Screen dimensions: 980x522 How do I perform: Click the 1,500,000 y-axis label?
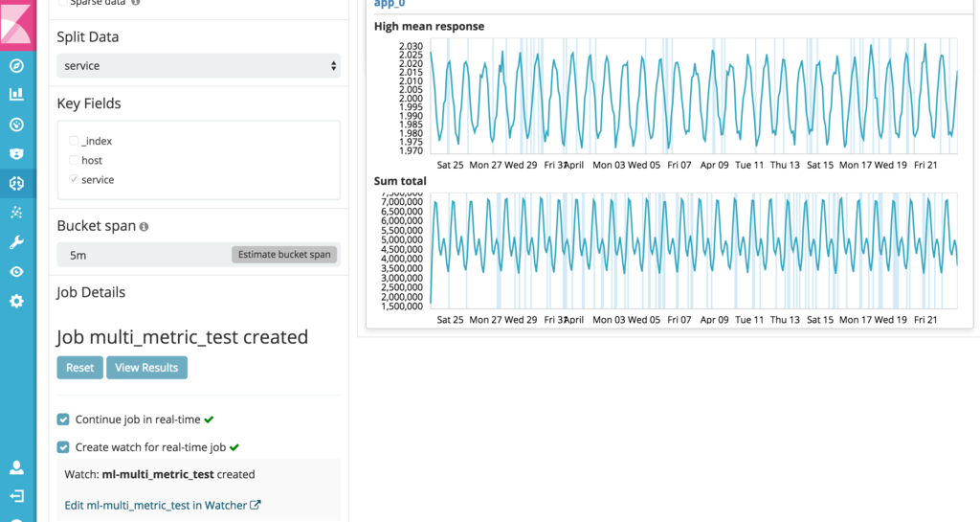coord(402,306)
